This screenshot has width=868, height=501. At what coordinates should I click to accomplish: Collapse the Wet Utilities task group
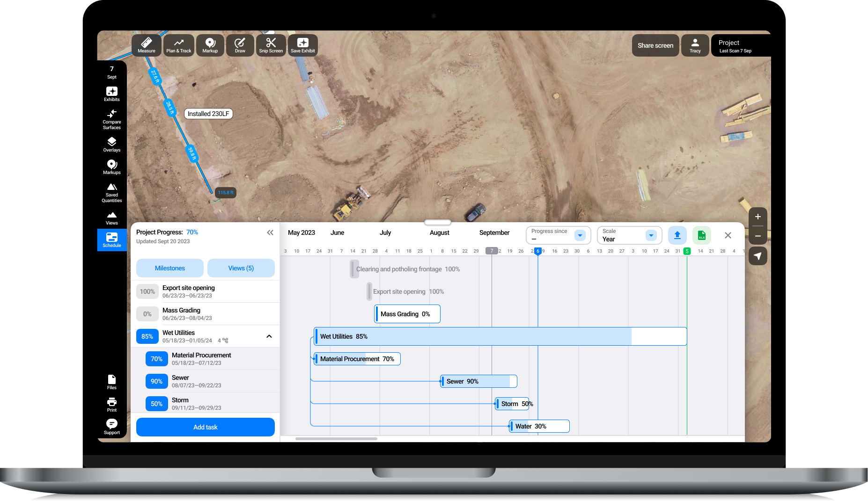(x=269, y=336)
